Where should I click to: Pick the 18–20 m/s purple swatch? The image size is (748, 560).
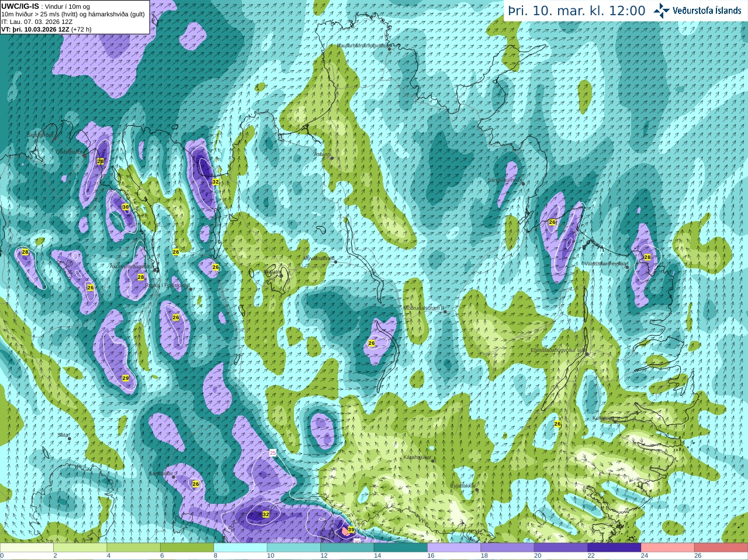click(507, 548)
